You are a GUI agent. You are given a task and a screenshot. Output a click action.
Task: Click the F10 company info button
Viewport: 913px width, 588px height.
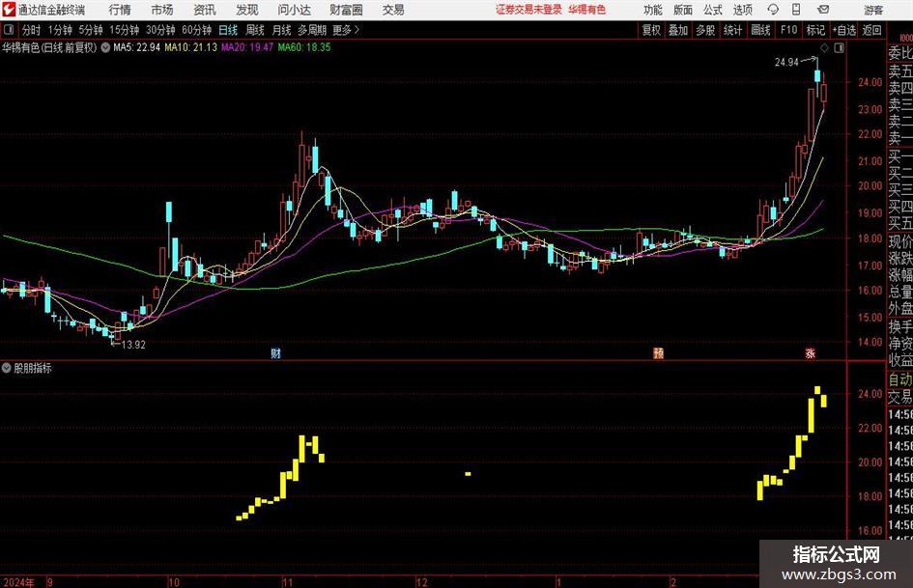coord(788,30)
